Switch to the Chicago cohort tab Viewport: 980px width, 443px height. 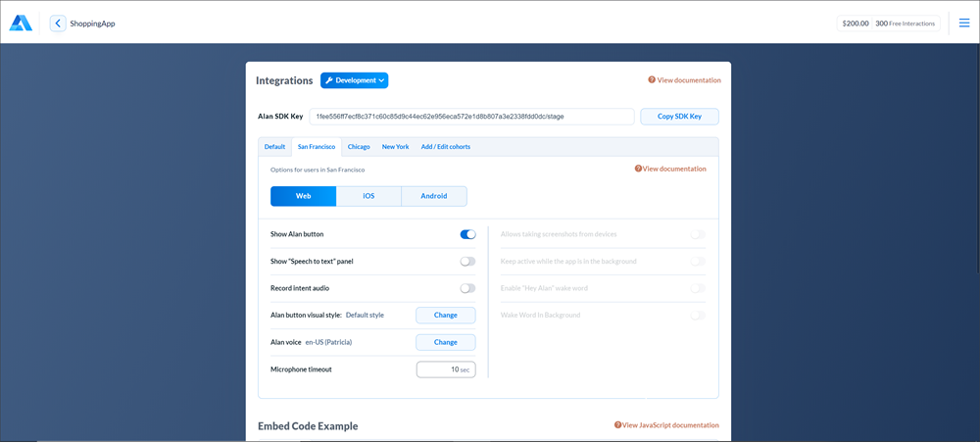pos(359,147)
